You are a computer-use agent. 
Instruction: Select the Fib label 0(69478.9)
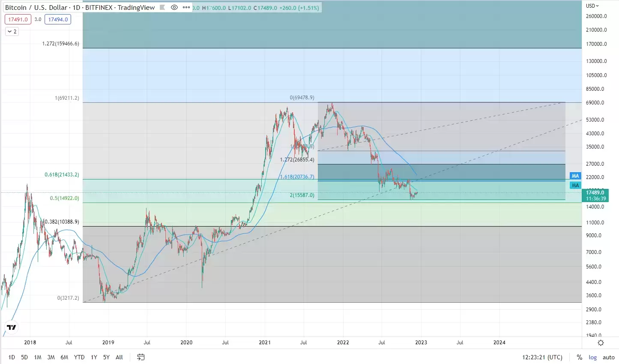302,98
